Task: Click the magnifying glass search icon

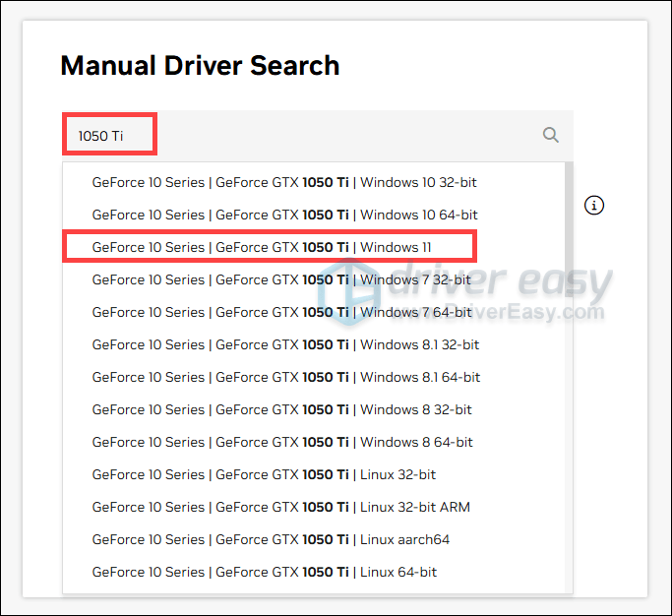Action: (x=551, y=135)
